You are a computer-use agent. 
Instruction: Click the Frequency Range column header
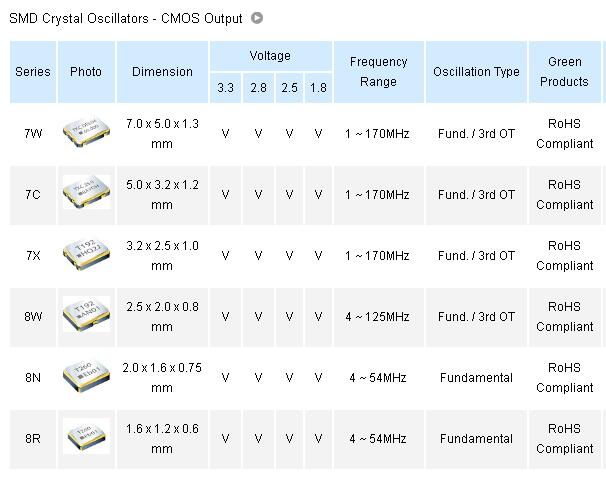pos(378,72)
